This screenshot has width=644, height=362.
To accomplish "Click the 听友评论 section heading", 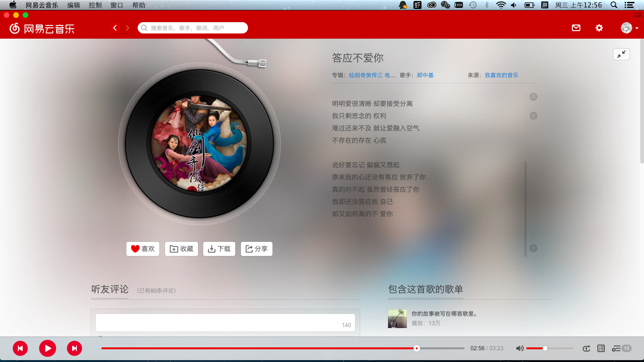I will pos(110,289).
